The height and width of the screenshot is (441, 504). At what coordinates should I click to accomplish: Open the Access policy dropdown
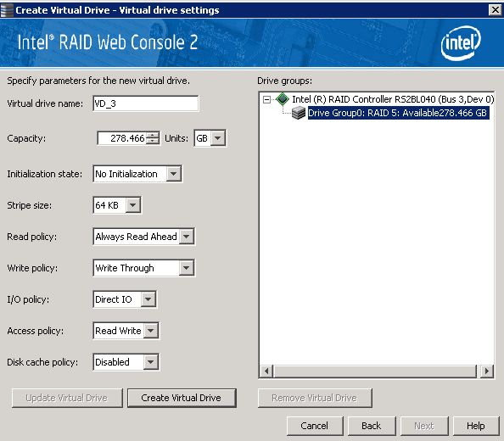151,331
